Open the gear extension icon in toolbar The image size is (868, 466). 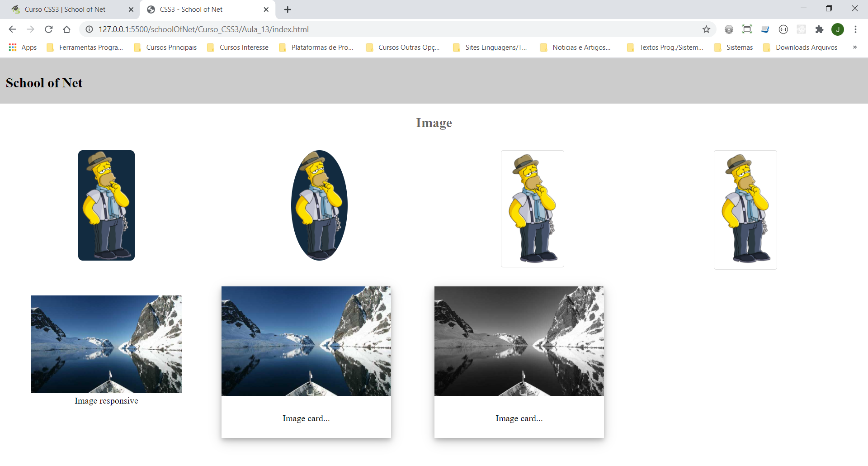pos(729,29)
